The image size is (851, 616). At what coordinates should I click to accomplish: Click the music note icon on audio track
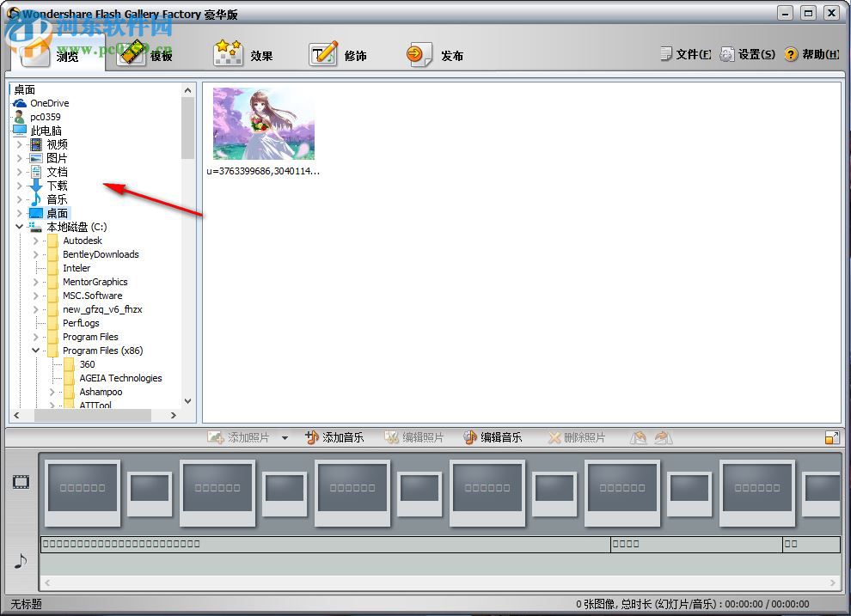(x=19, y=563)
